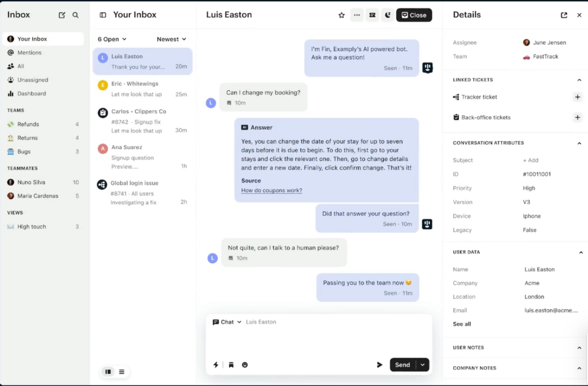Star the Luis Easton conversation
The image size is (588, 386).
342,15
